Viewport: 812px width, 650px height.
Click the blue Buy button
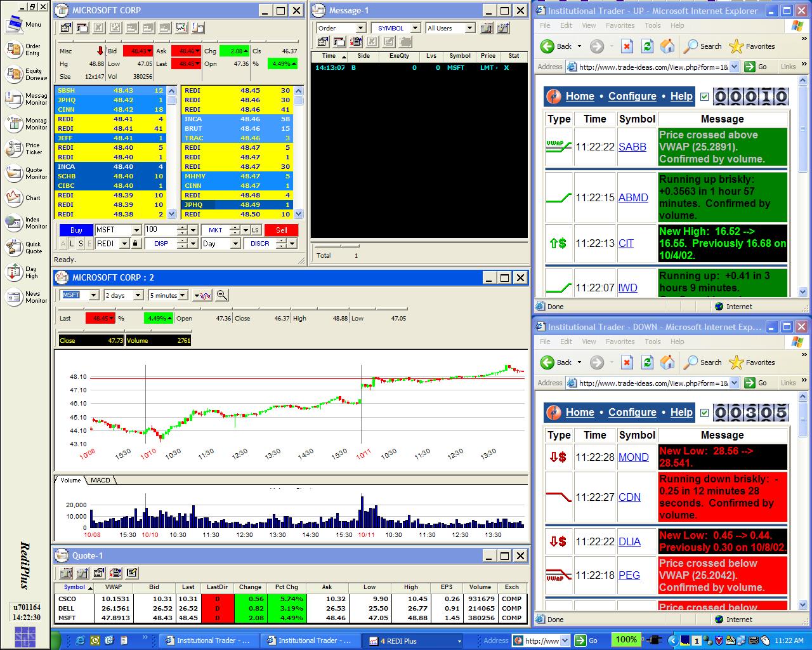click(x=76, y=230)
